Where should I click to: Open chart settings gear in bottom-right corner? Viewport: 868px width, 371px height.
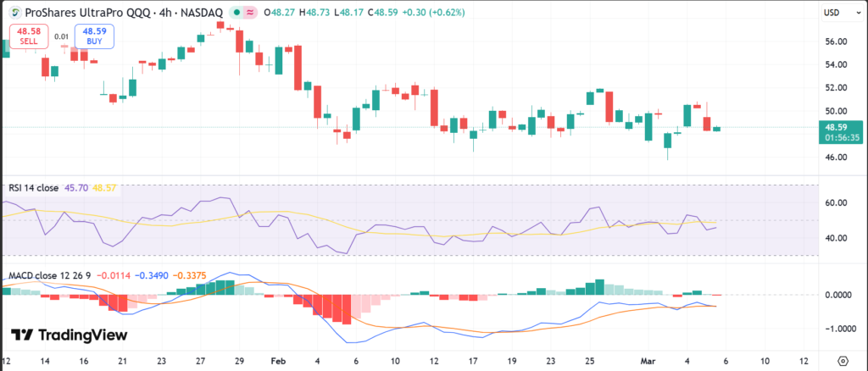click(x=843, y=358)
